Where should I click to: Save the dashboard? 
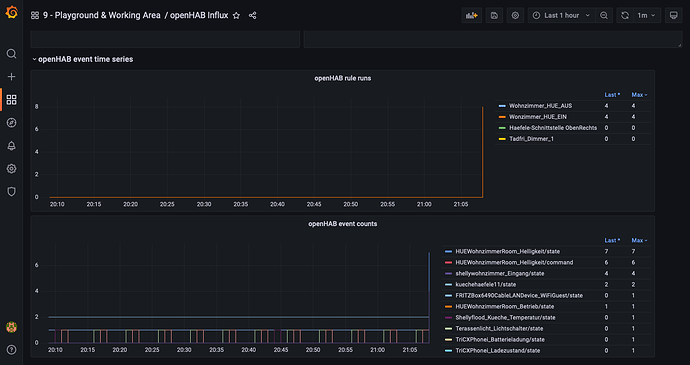494,15
